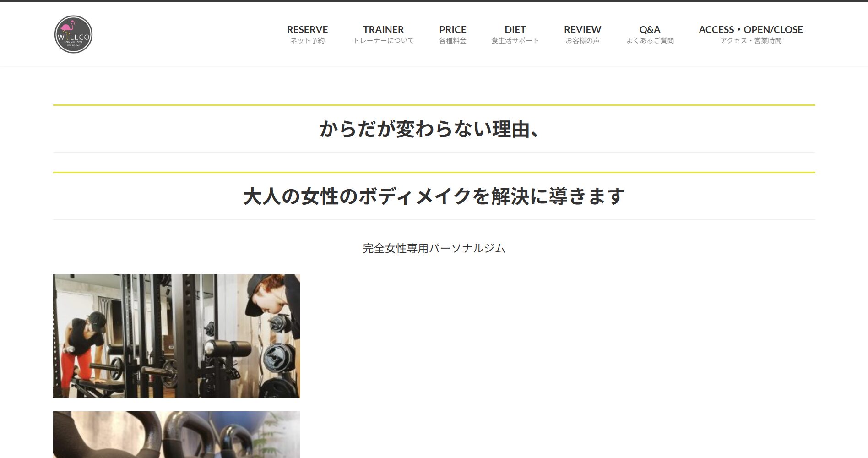Screen dimensions: 868x458
Task: Click the text 完全女性専用パーソナルジム
Action: click(434, 248)
